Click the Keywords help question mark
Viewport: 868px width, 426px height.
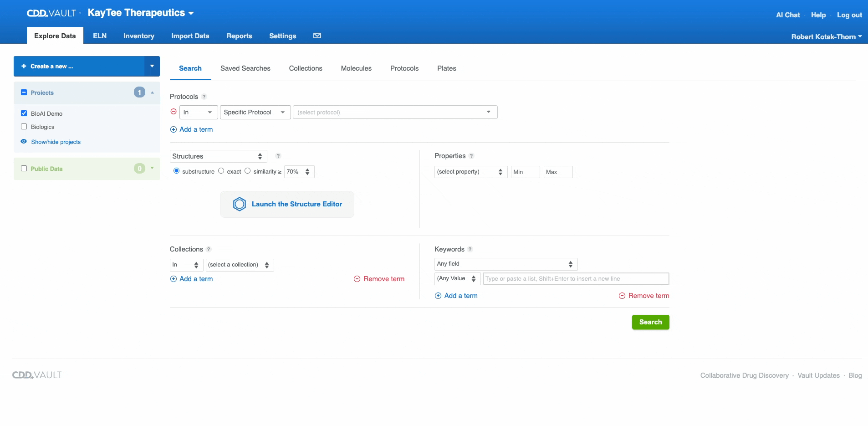470,249
